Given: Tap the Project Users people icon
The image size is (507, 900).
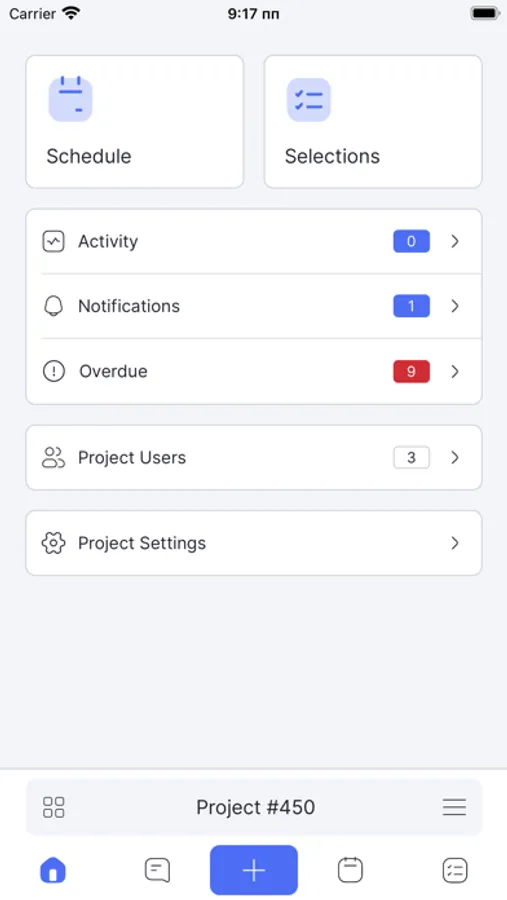Looking at the screenshot, I should (53, 457).
